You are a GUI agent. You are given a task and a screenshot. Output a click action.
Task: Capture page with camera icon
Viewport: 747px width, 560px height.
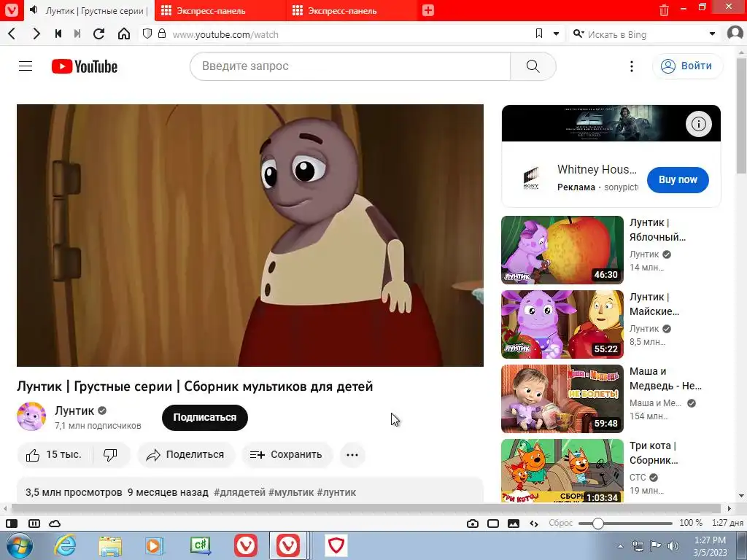click(473, 524)
